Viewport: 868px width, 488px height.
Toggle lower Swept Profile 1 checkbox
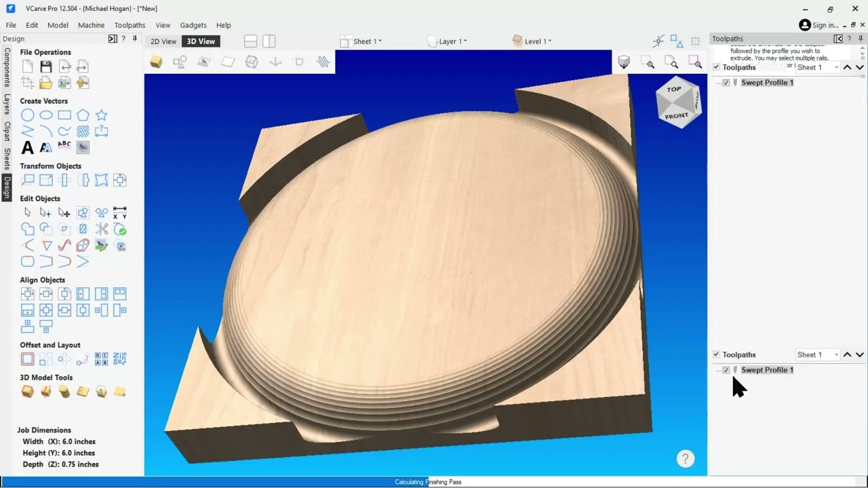pyautogui.click(x=726, y=370)
